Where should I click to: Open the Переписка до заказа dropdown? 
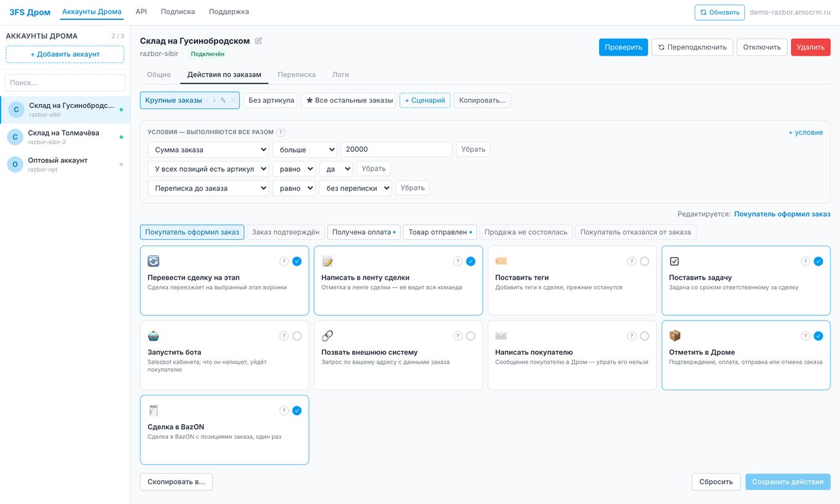[x=208, y=188]
